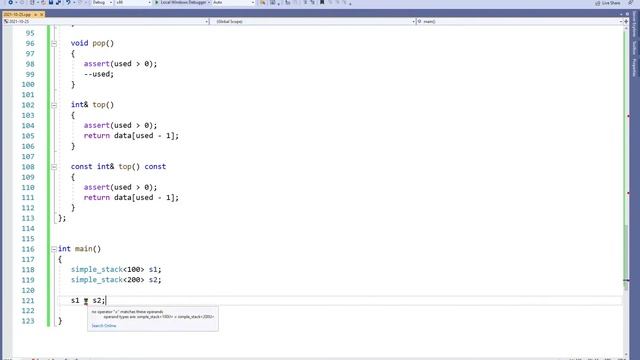The height and width of the screenshot is (360, 640).
Task: Open the Solution Explorer side tab
Action: click(634, 24)
